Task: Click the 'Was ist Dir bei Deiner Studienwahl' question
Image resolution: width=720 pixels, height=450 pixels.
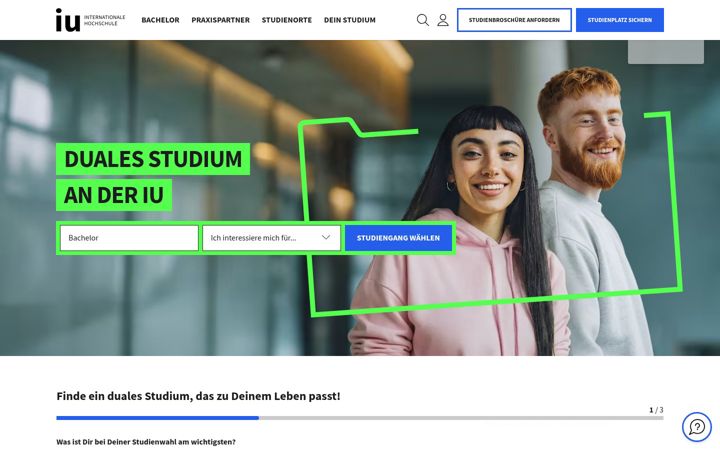Action: pyautogui.click(x=146, y=442)
